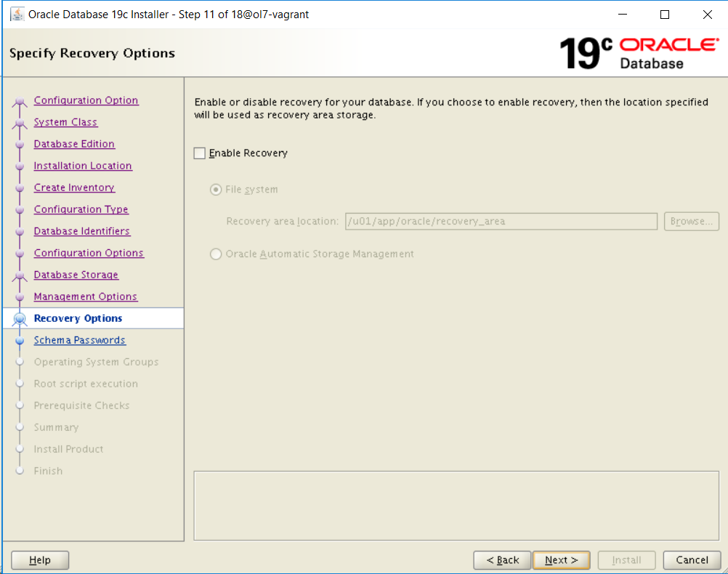The image size is (728, 574).
Task: Click the Root script execution step label
Action: point(86,384)
